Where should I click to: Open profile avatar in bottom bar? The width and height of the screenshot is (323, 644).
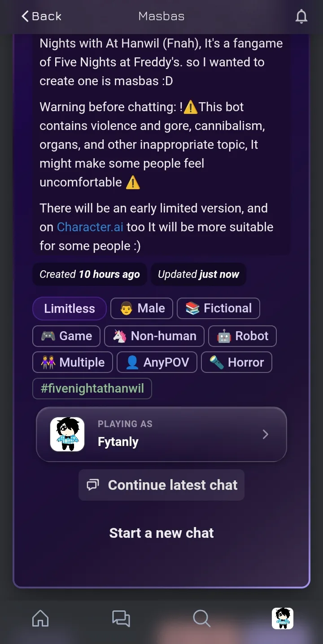(x=283, y=618)
